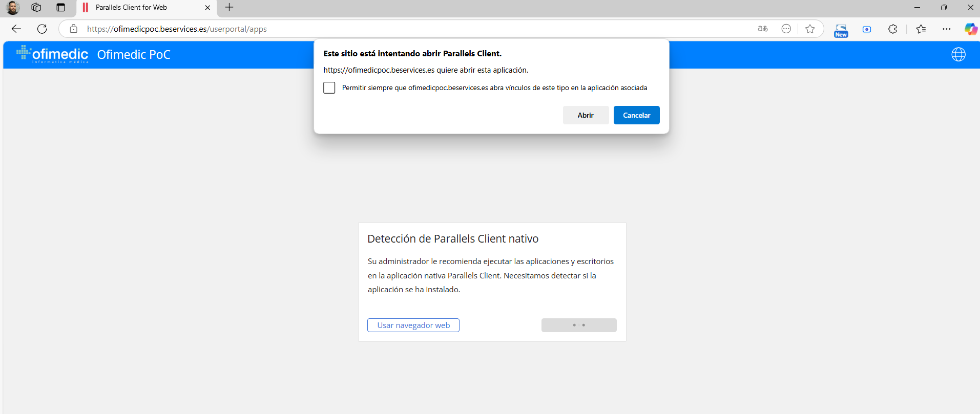Open a new browser tab

click(230, 8)
